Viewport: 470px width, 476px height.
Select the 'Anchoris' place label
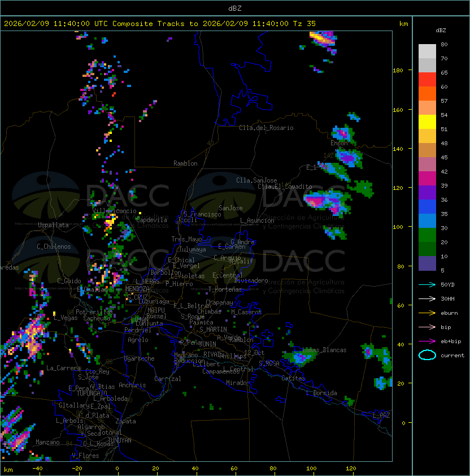[132, 385]
